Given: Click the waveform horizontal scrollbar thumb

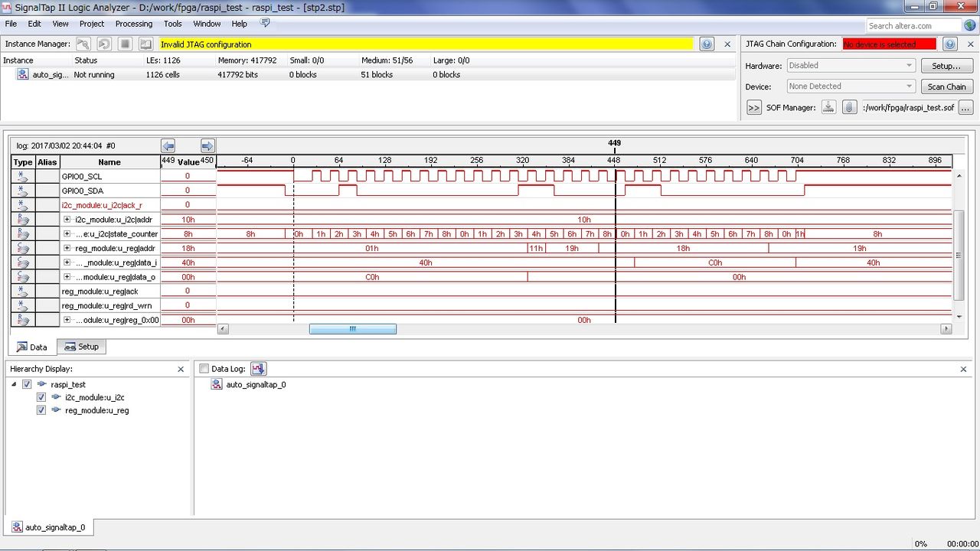Looking at the screenshot, I should coord(352,329).
